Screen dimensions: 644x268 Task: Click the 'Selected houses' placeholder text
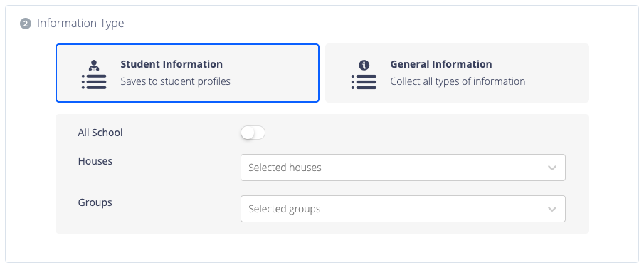[x=285, y=167]
